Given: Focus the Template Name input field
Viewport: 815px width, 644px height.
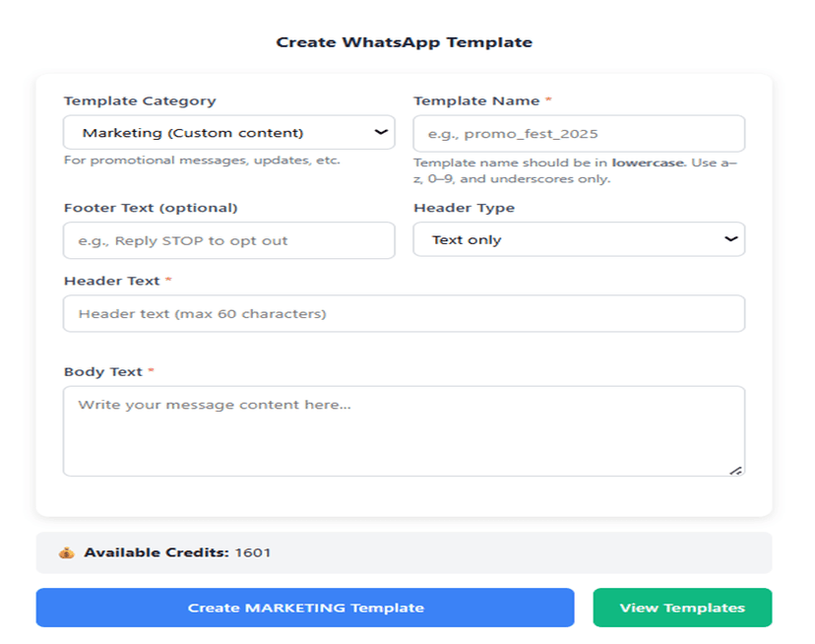Looking at the screenshot, I should pyautogui.click(x=579, y=131).
